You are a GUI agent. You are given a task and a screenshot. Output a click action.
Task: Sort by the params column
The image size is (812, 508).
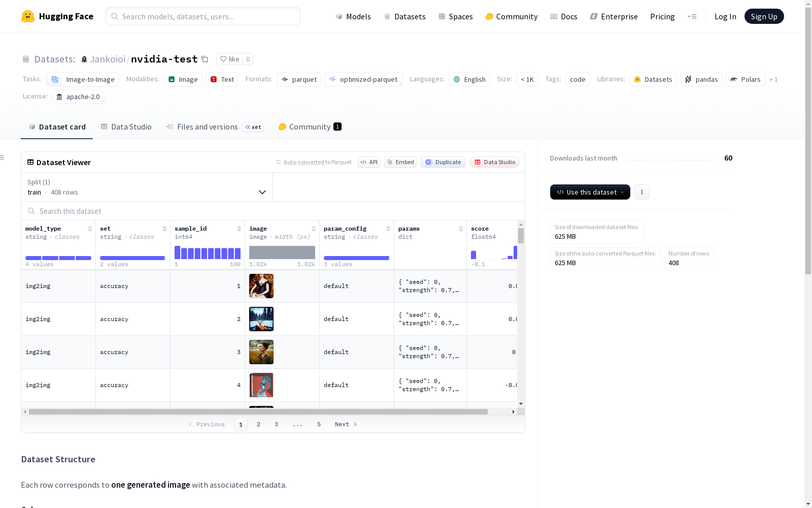point(461,229)
